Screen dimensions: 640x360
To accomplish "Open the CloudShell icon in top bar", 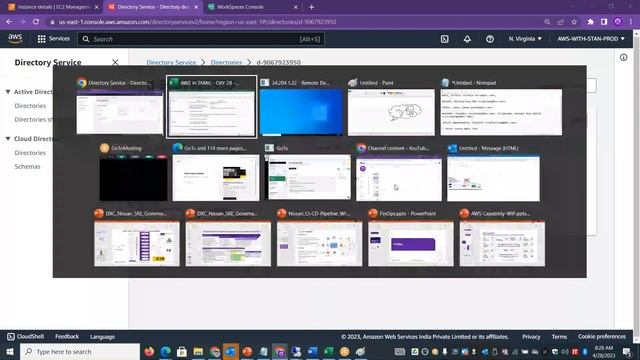I will point(444,39).
